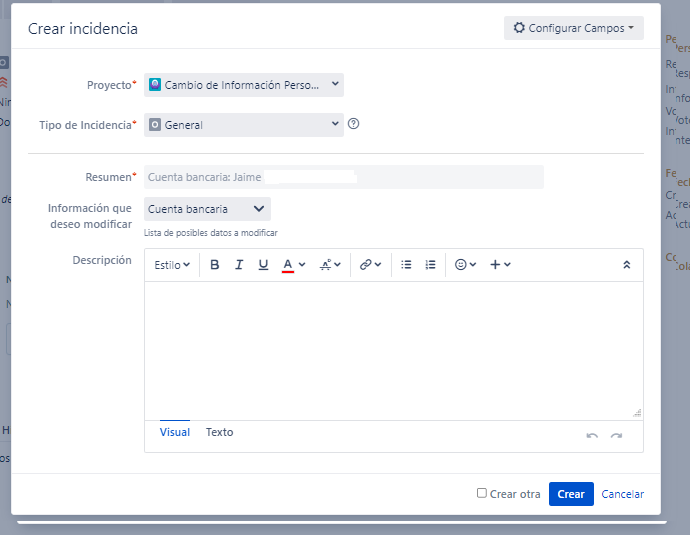Switch to the Visual editor tab
This screenshot has height=535, width=690.
(175, 432)
